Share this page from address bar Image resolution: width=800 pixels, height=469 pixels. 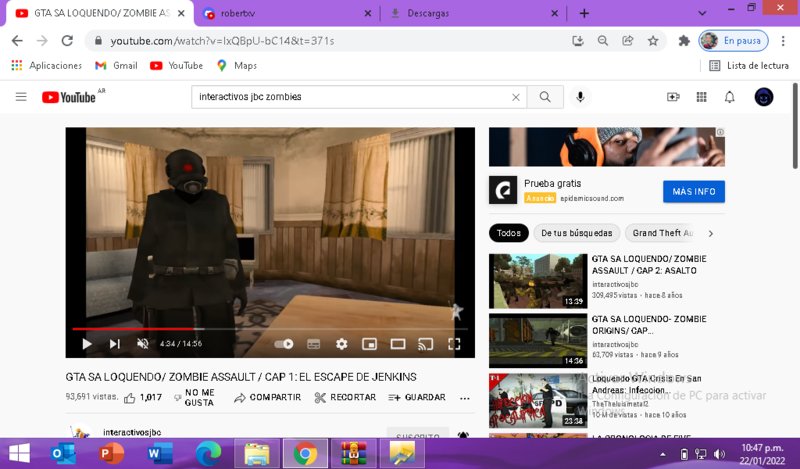point(628,41)
